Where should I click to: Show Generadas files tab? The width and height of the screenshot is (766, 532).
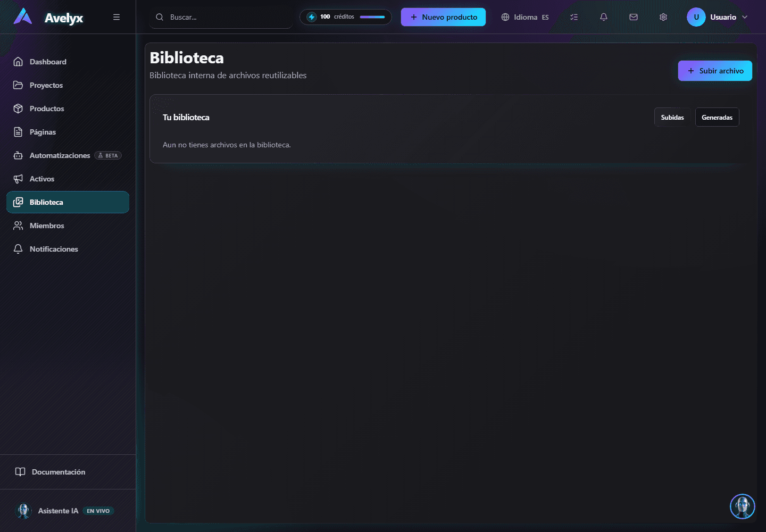pyautogui.click(x=717, y=117)
